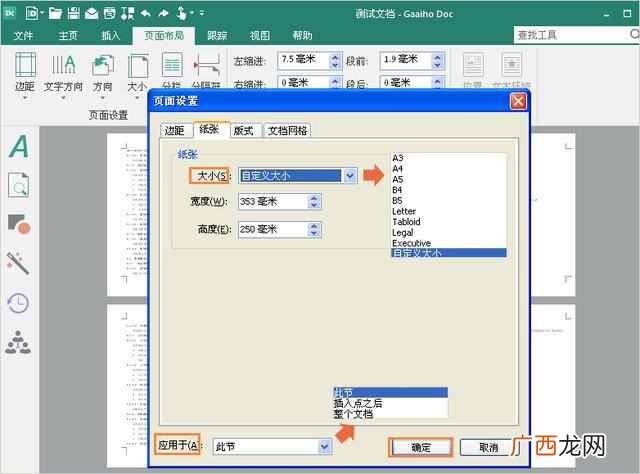Click the 高度 height field showing 250 毫米
640x474 pixels.
point(280,229)
